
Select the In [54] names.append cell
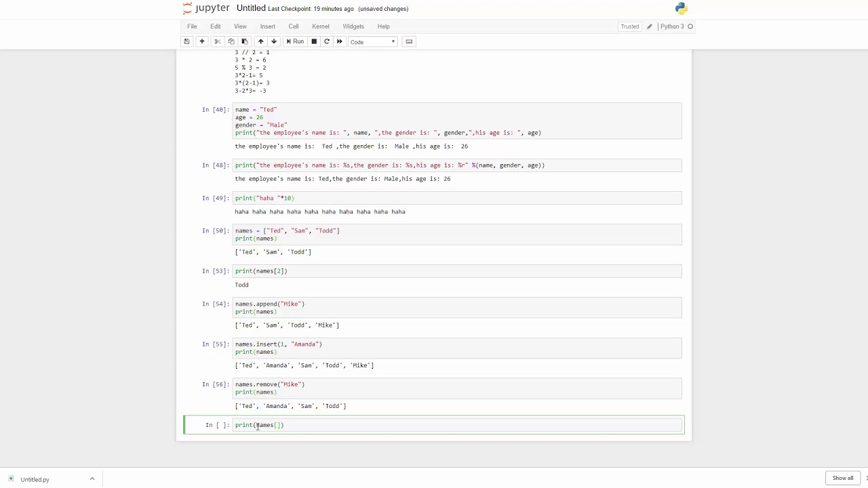pos(457,308)
